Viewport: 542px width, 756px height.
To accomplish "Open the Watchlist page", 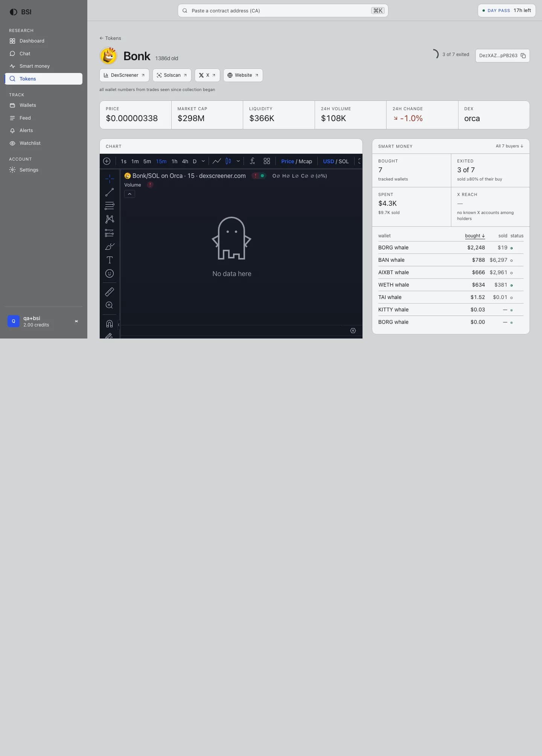I will (44, 143).
